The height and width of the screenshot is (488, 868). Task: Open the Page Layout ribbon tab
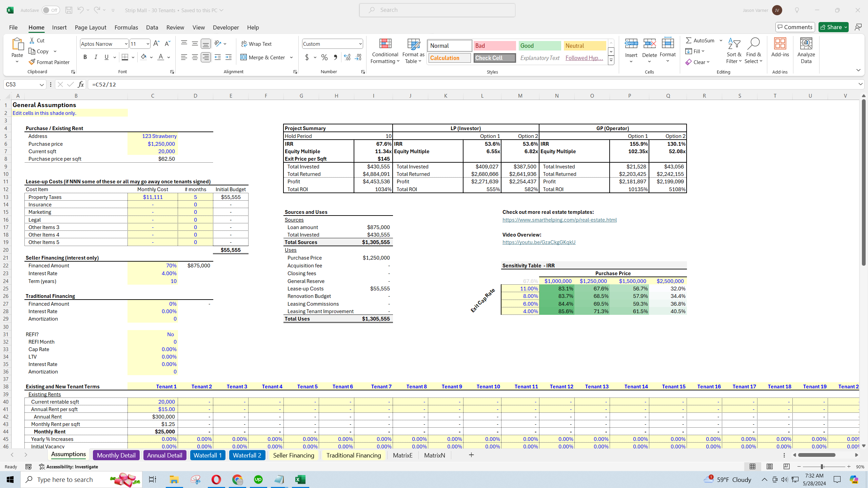tap(91, 27)
